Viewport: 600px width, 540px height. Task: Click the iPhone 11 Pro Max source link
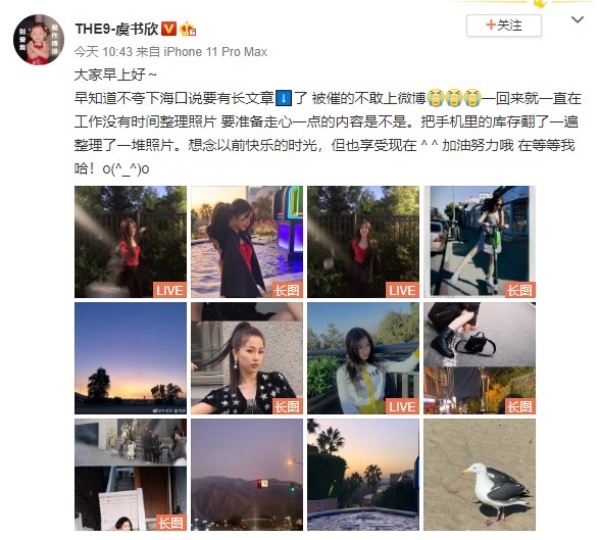(215, 52)
